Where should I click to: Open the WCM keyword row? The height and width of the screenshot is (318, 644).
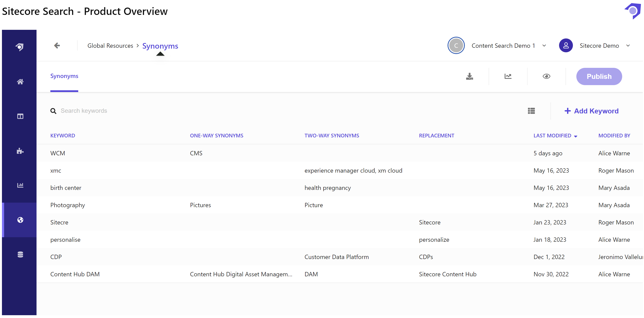[x=58, y=153]
